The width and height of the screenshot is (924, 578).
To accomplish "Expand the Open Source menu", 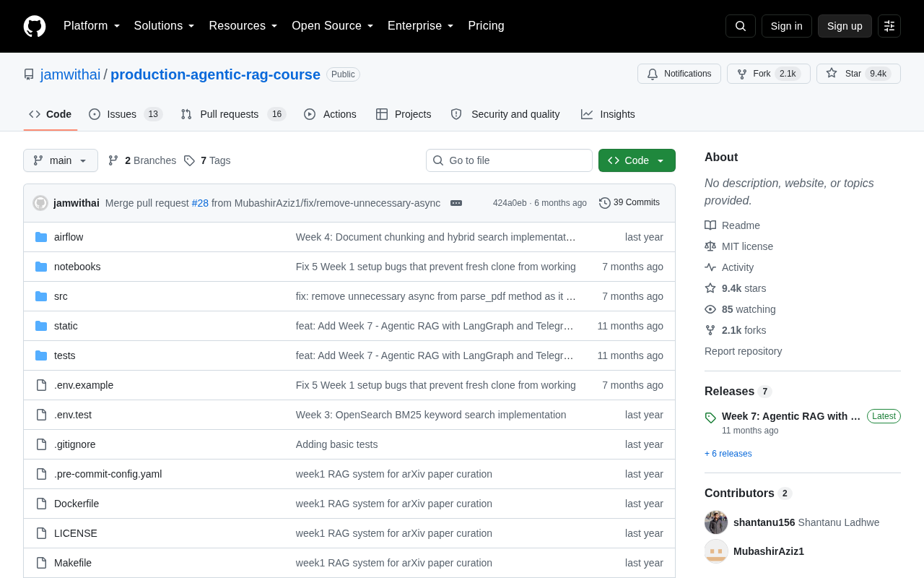I will pos(333,26).
